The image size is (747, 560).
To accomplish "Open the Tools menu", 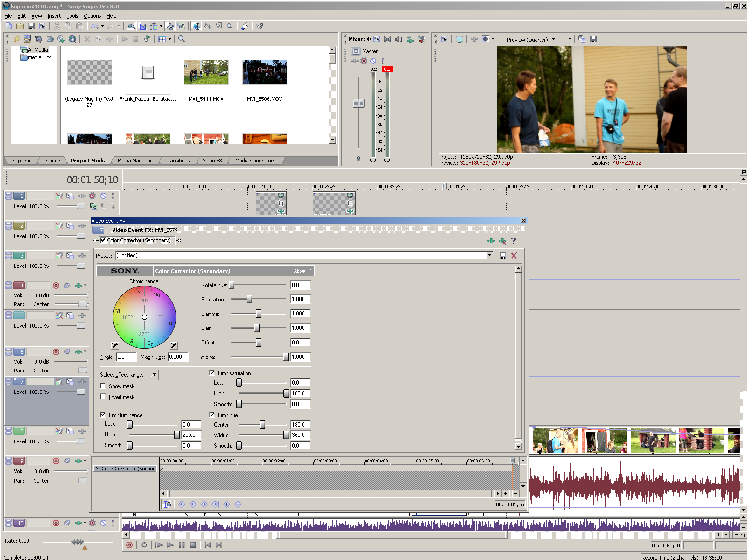I will pyautogui.click(x=72, y=16).
